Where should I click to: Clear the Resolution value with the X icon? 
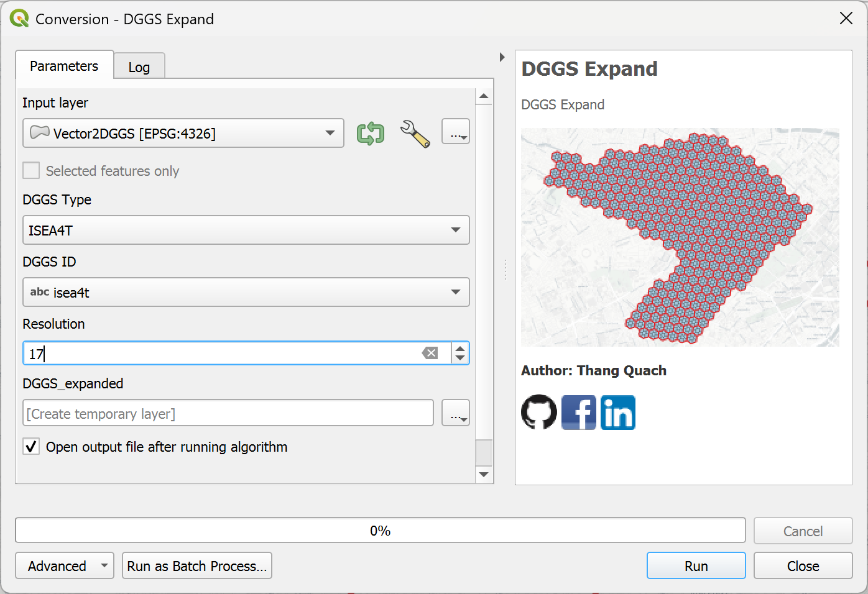click(x=430, y=353)
